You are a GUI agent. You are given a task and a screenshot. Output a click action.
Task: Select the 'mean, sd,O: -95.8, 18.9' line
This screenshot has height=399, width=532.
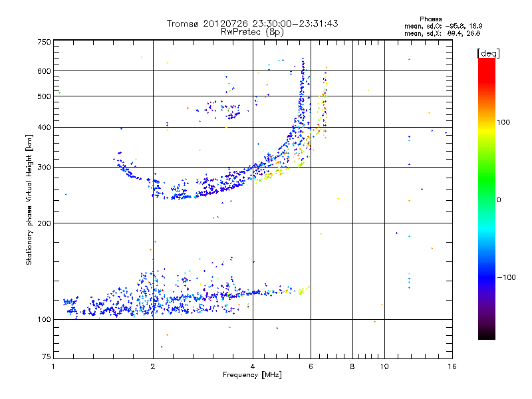pos(443,26)
